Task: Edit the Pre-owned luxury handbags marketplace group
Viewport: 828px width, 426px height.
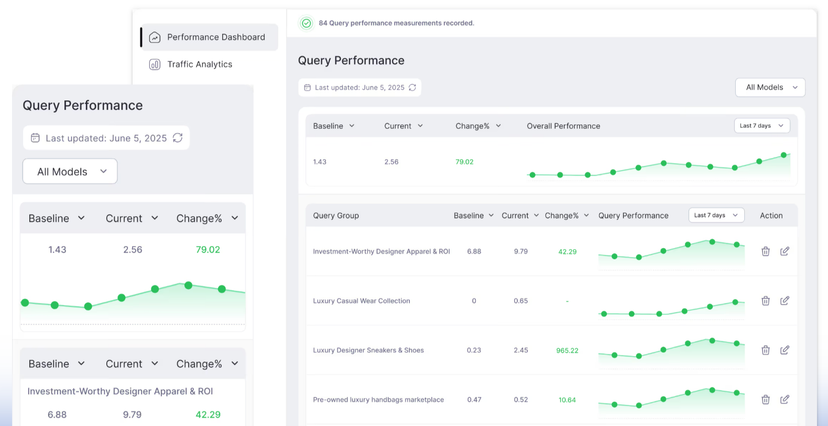Action: (785, 399)
